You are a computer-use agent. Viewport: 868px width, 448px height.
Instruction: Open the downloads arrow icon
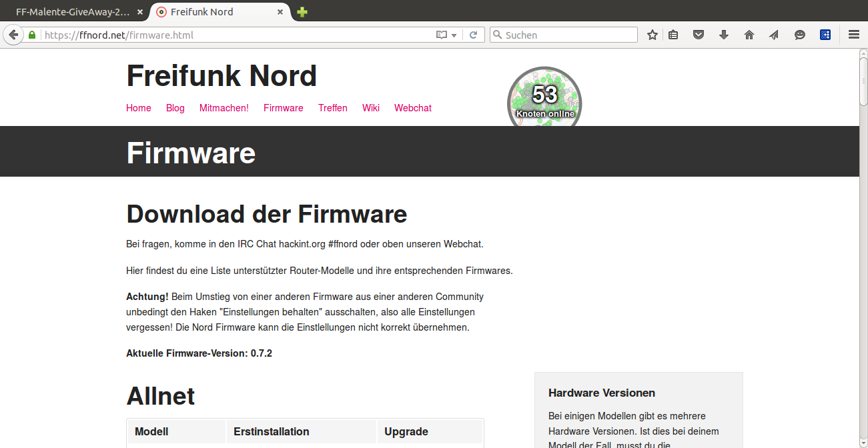click(x=724, y=35)
